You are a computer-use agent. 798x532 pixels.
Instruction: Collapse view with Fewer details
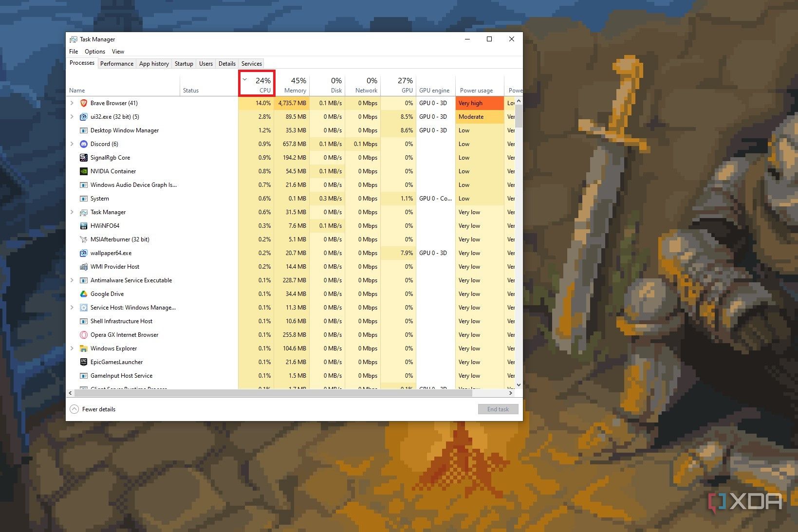pos(93,409)
